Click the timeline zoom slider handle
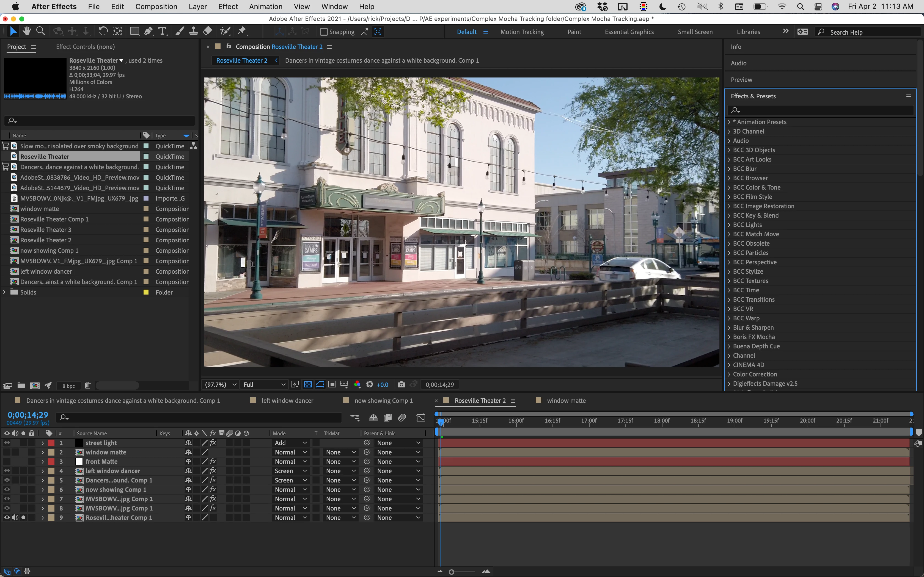924x577 pixels. coord(451,572)
